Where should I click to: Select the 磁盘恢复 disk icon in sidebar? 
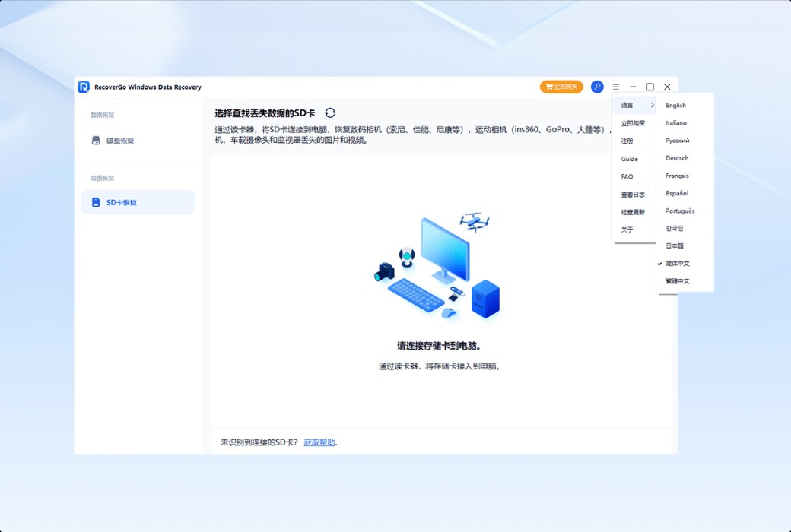coord(97,141)
